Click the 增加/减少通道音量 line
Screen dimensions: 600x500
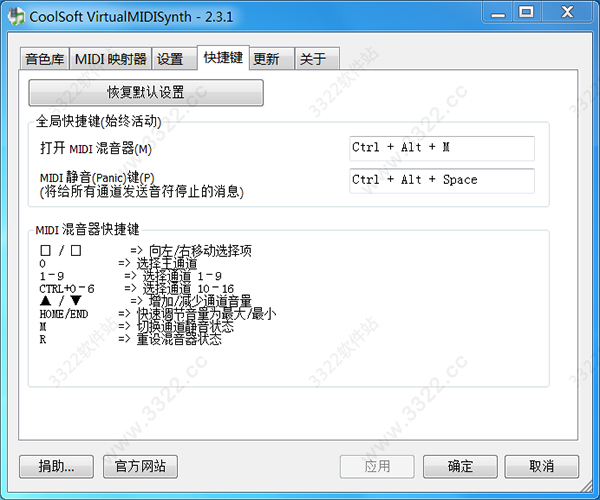click(146, 301)
